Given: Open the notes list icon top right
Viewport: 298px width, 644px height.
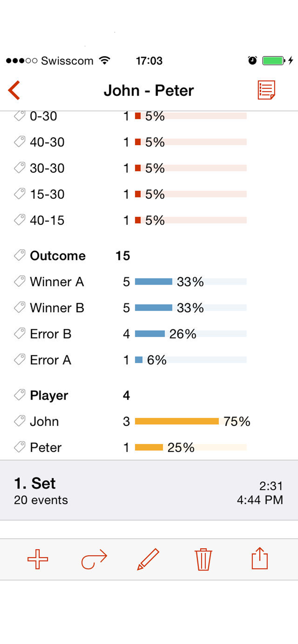Looking at the screenshot, I should click(x=267, y=90).
